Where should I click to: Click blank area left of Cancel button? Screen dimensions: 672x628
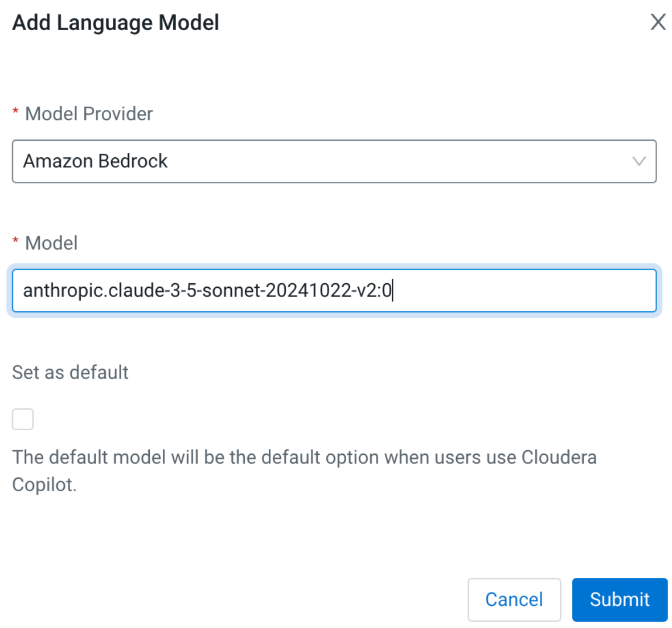point(285,600)
